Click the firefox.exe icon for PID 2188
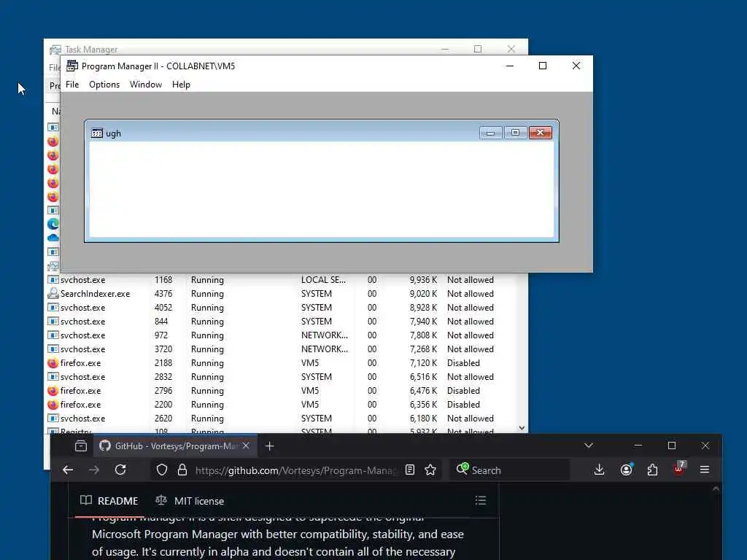Viewport: 747px width, 560px height. 53,363
